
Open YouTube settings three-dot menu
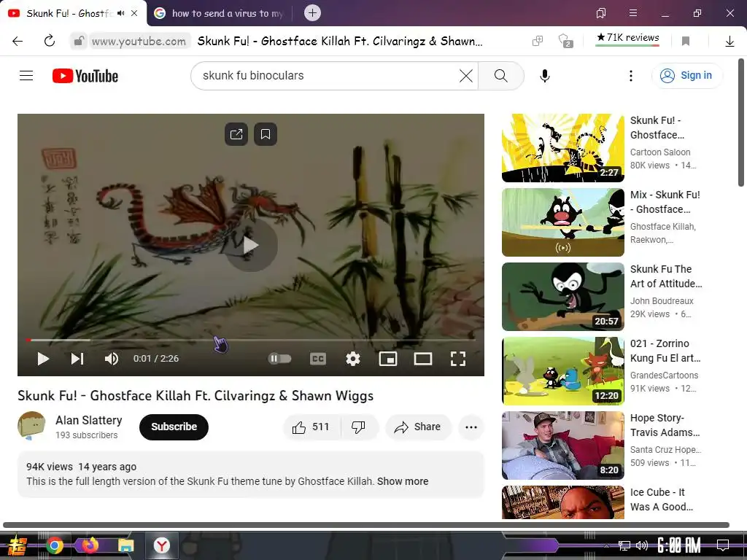(x=631, y=75)
